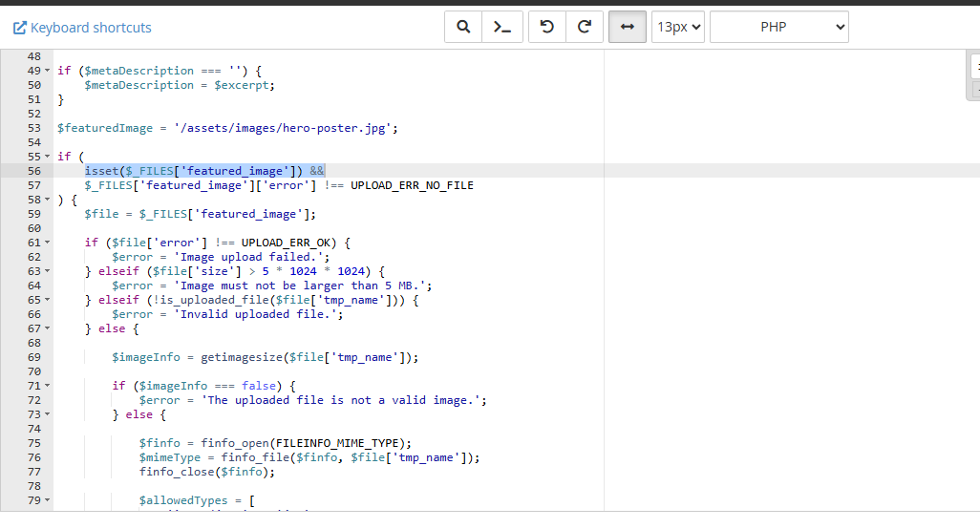This screenshot has height=529, width=980.
Task: Open the PHP language mode dropdown
Action: coord(779,27)
